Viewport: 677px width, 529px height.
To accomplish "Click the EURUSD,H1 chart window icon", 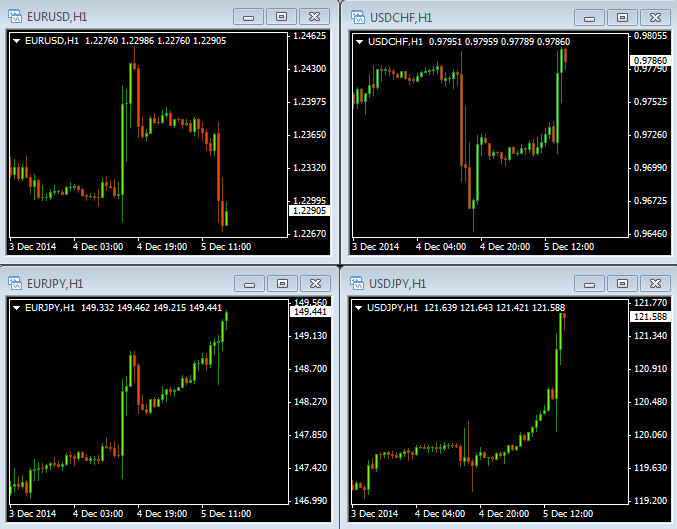I will click(x=15, y=17).
